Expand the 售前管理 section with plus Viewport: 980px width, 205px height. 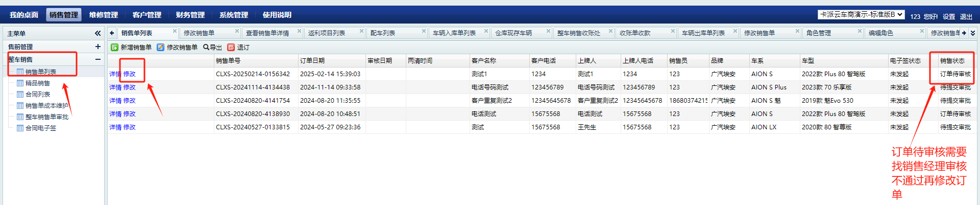pyautogui.click(x=97, y=47)
